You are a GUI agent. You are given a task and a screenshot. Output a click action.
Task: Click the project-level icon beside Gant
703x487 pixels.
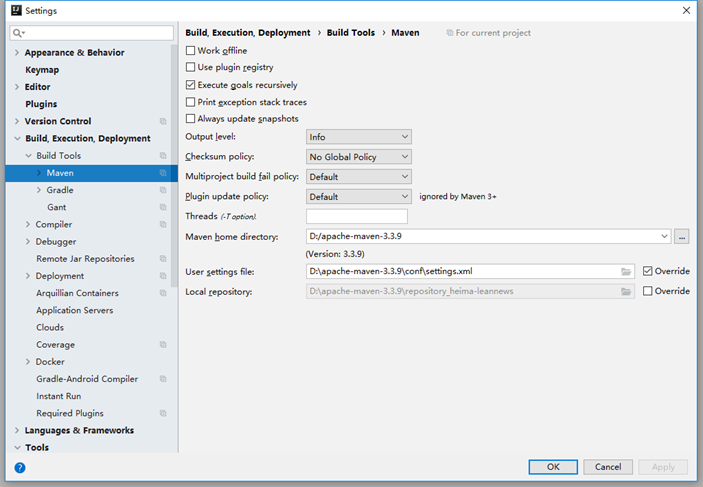(x=163, y=207)
